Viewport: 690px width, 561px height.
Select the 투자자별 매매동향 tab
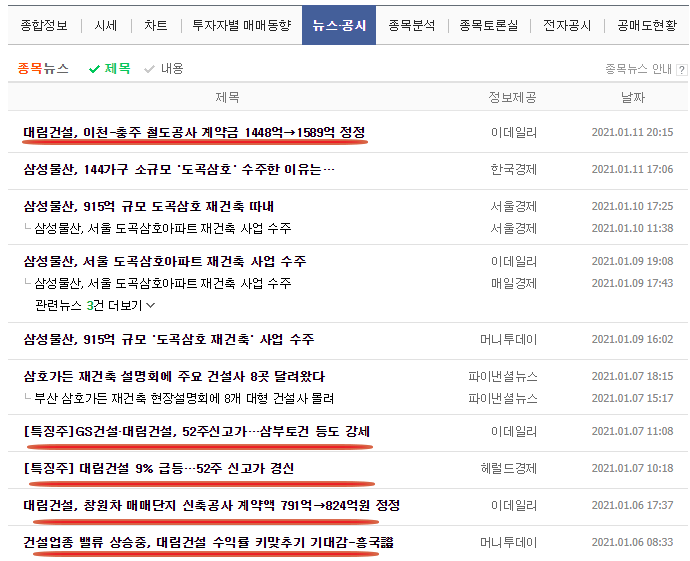pyautogui.click(x=242, y=26)
